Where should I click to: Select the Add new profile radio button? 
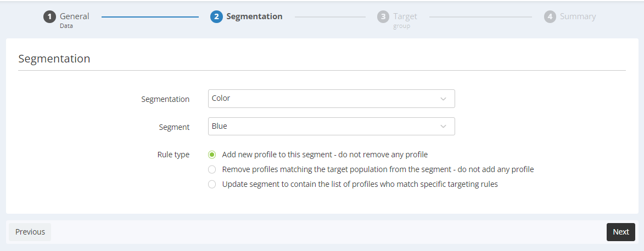211,155
